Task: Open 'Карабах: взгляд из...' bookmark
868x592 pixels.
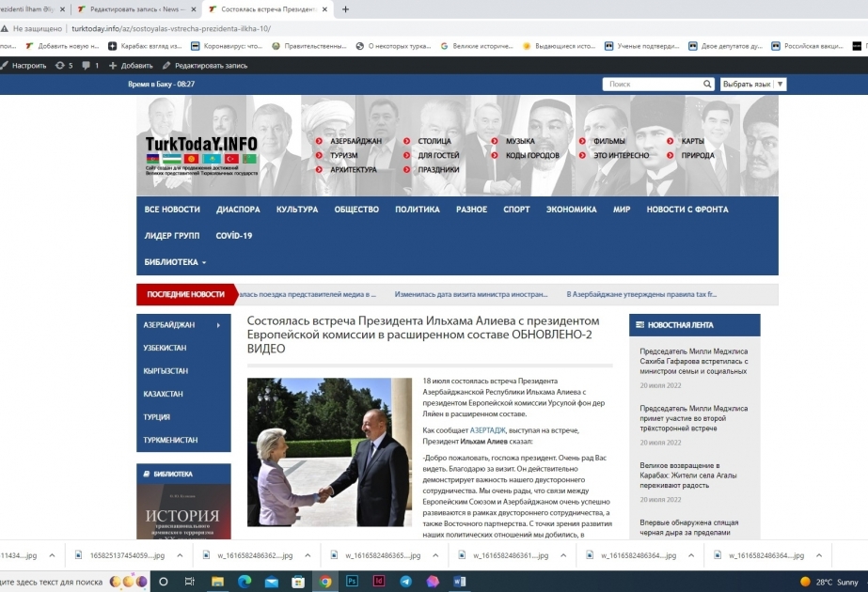Action: [145, 46]
